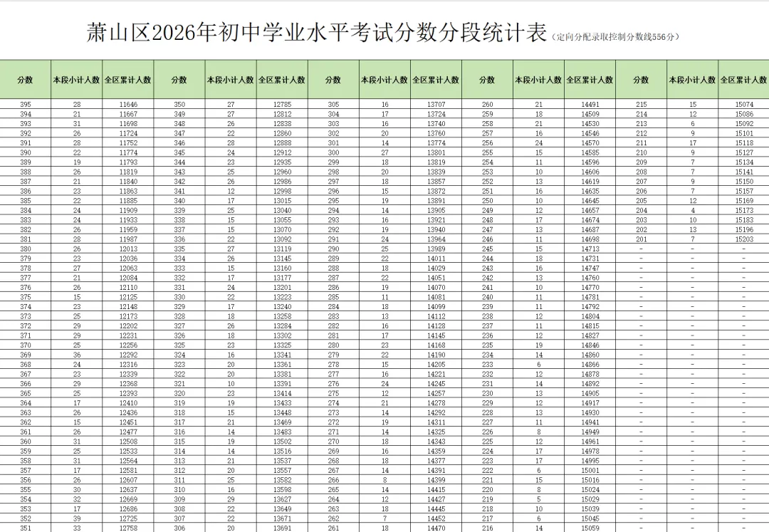Select score cell 285
Image resolution: width=769 pixels, height=532 pixels.
[333, 297]
